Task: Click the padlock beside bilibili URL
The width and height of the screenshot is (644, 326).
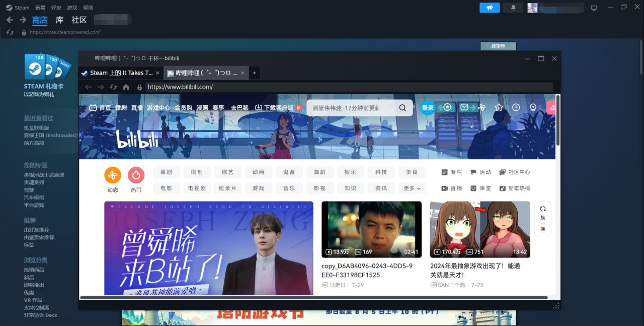Action: 140,87
